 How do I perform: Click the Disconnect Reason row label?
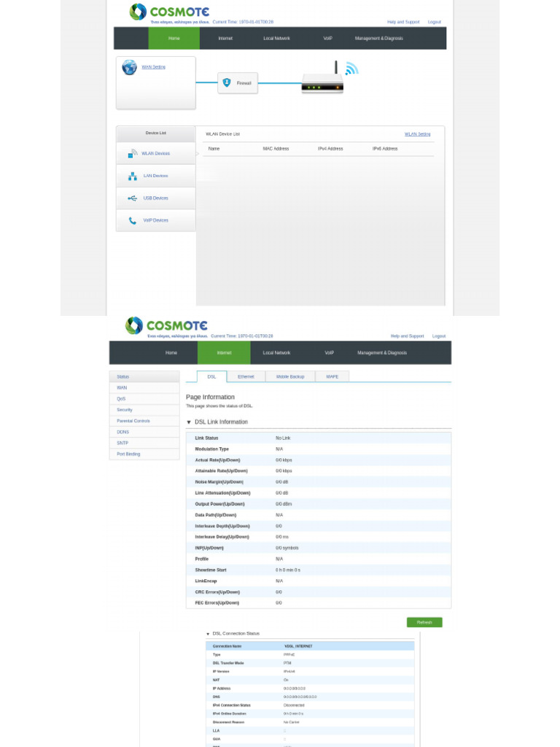[228, 722]
